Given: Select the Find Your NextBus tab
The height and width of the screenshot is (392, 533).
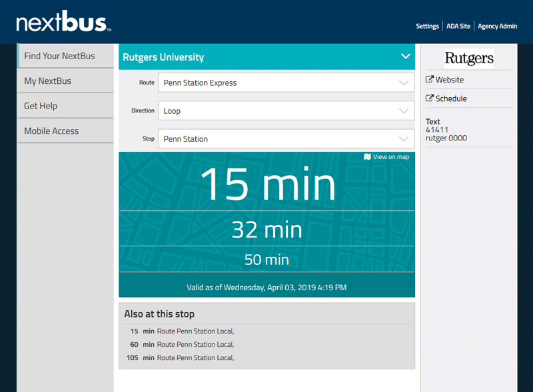Looking at the screenshot, I should 65,56.
